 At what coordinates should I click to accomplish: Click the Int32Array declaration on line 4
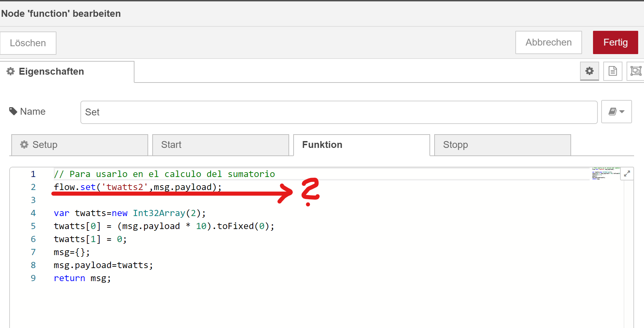coord(130,213)
